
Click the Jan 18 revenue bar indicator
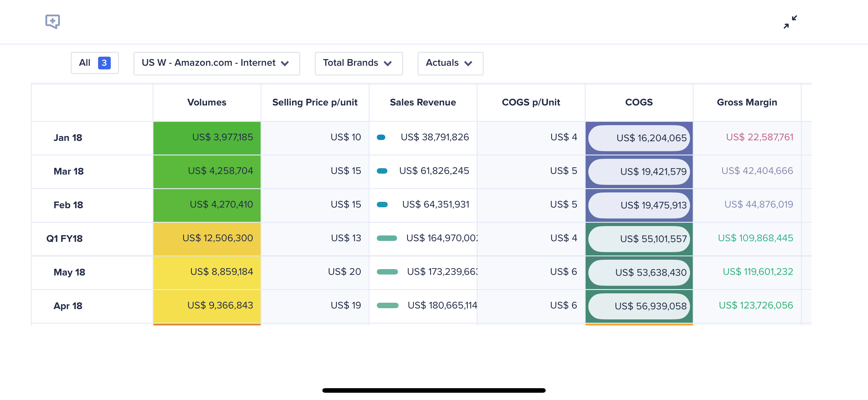click(381, 137)
